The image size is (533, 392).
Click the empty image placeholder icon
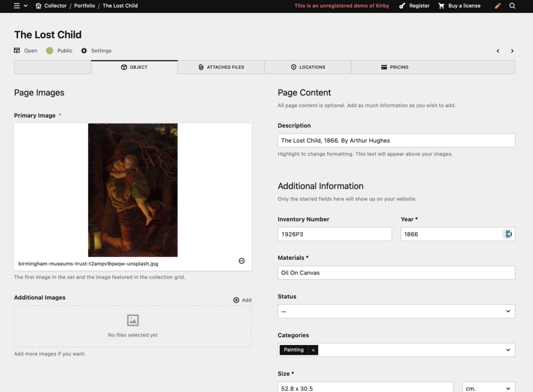pyautogui.click(x=133, y=320)
